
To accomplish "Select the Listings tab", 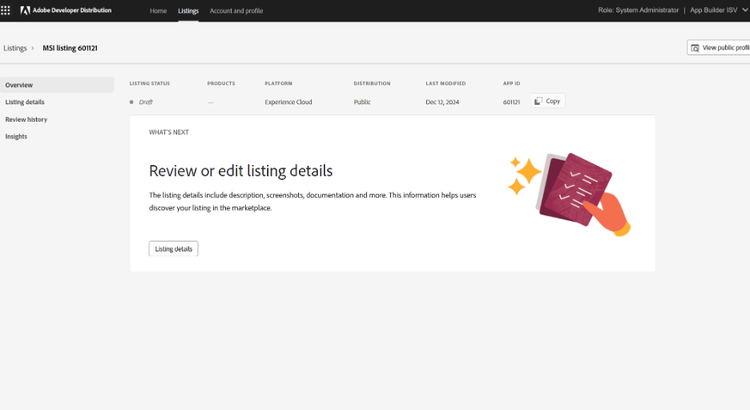I will click(188, 11).
